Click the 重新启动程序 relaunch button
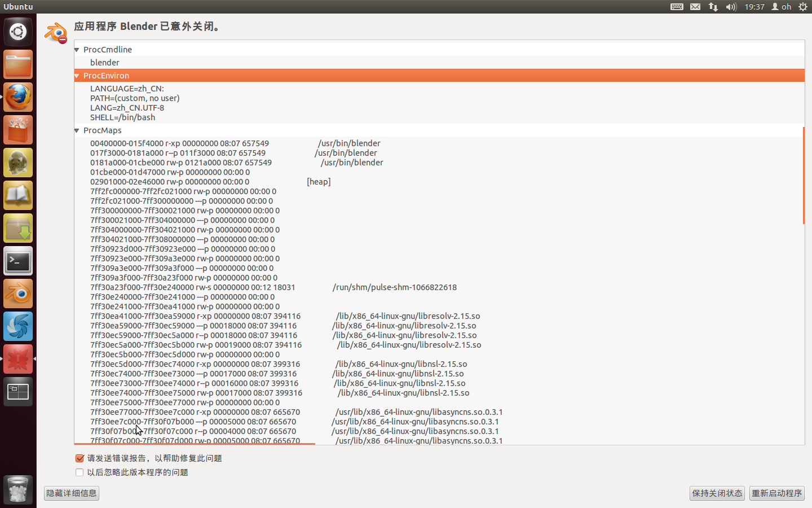Viewport: 812px width, 508px height. click(x=777, y=493)
